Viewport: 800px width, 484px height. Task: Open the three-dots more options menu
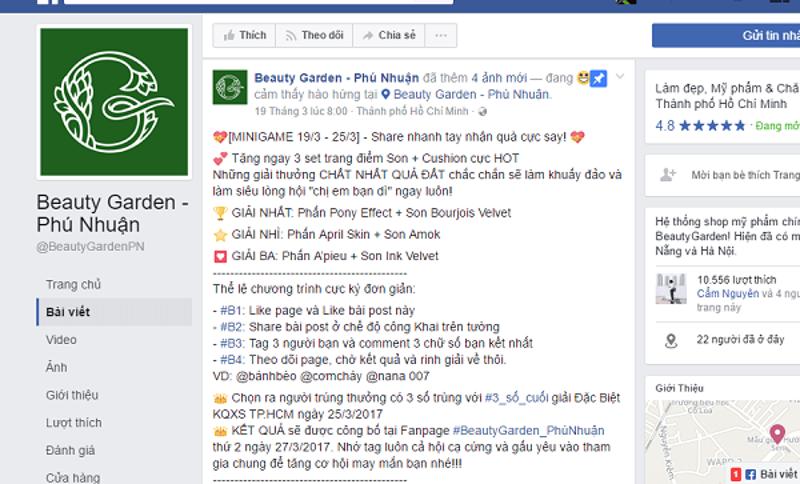pos(441,35)
